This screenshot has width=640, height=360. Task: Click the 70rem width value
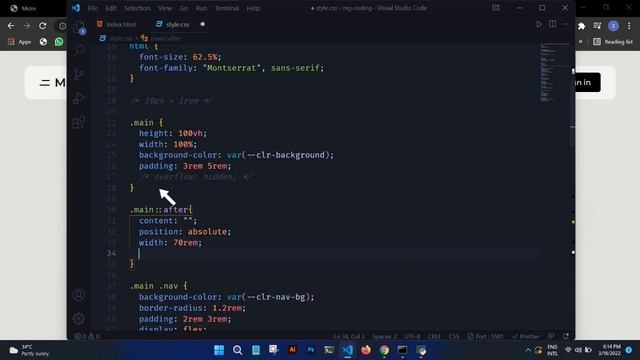pos(186,242)
